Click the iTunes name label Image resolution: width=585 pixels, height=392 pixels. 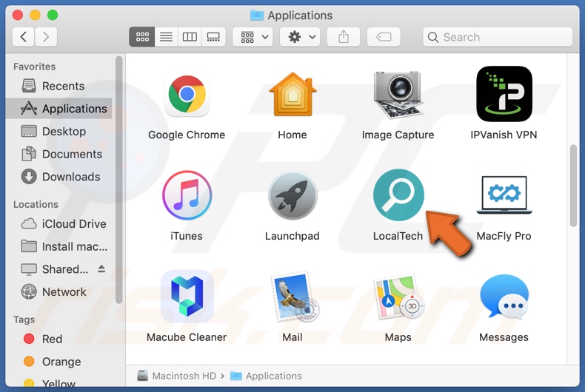[187, 236]
